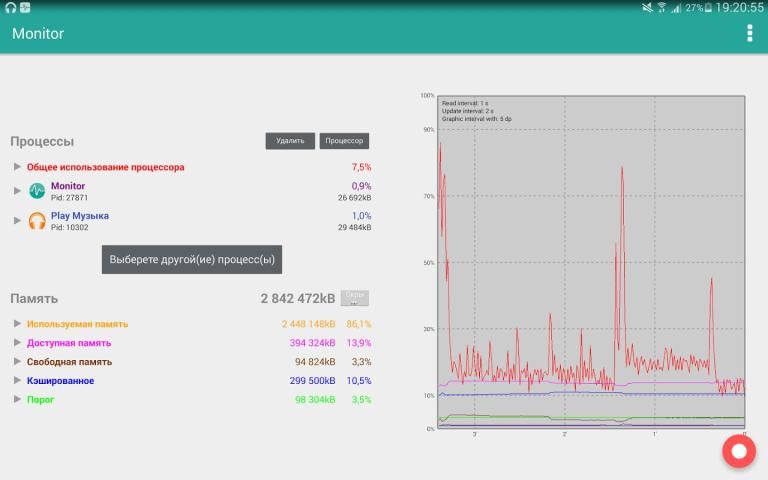The height and width of the screenshot is (480, 768).
Task: Click the Удалить button
Action: (290, 141)
